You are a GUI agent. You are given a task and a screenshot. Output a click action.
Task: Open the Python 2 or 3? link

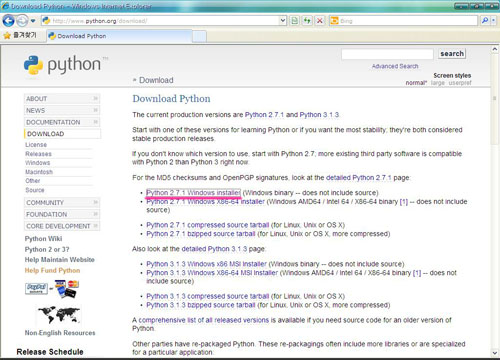tap(47, 249)
